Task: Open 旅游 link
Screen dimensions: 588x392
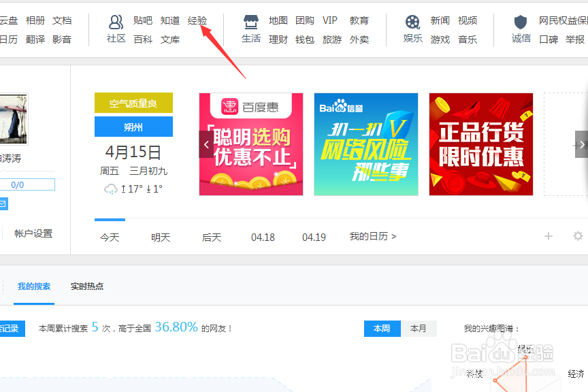Action: [332, 39]
